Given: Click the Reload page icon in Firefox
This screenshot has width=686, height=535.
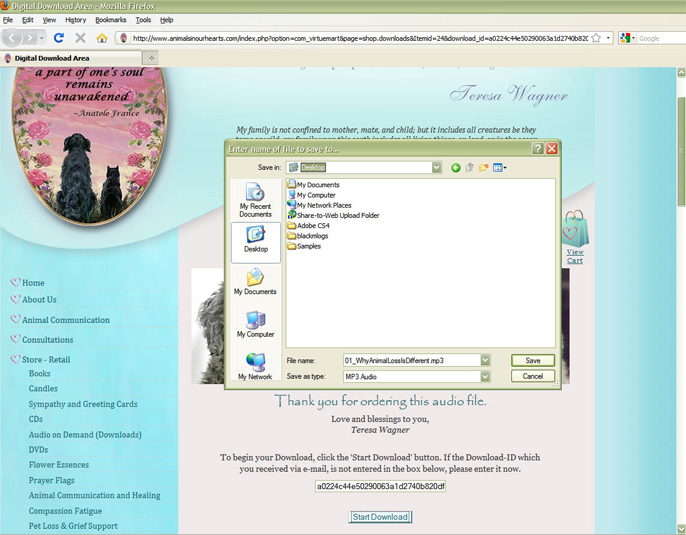Looking at the screenshot, I should tap(59, 38).
